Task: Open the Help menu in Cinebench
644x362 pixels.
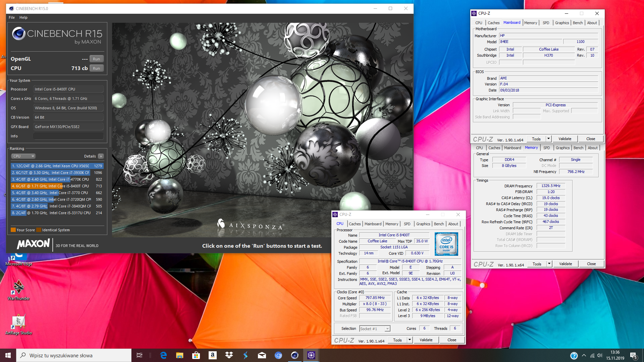Action: coord(23,17)
